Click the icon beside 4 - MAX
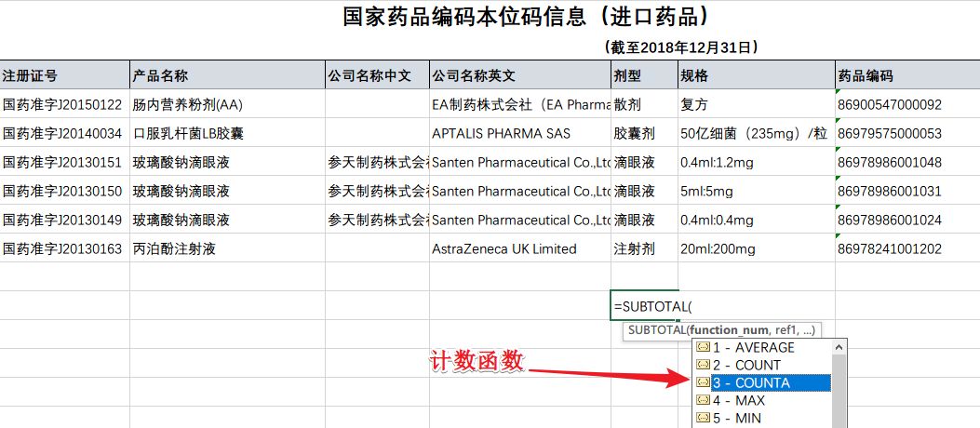Screen dimensions: 980x428 click(x=703, y=401)
